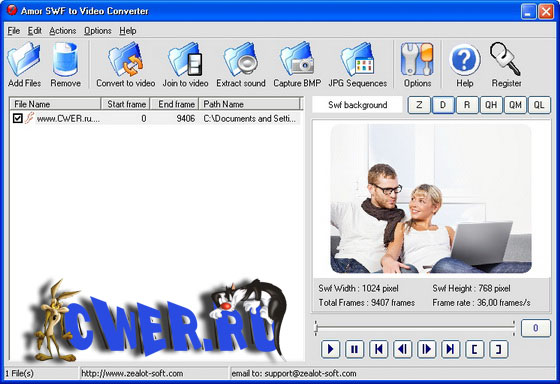The width and height of the screenshot is (560, 384).
Task: Click the SWF flash icon in file row
Action: (x=29, y=118)
